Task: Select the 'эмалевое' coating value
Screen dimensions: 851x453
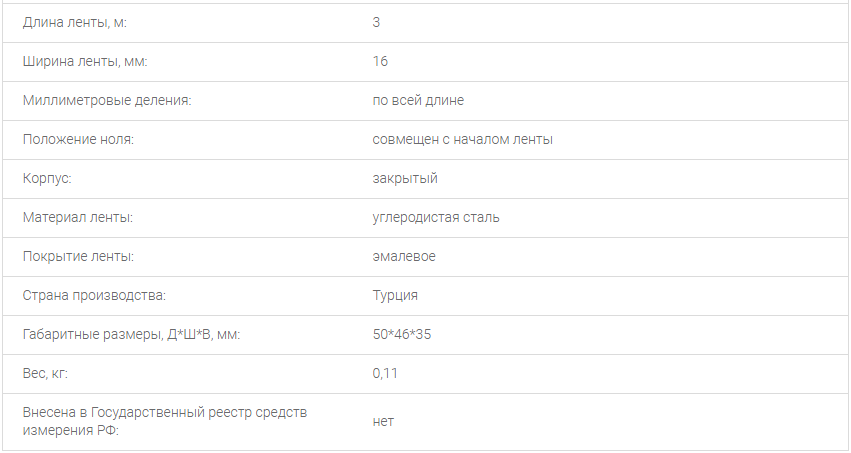Action: pos(404,257)
